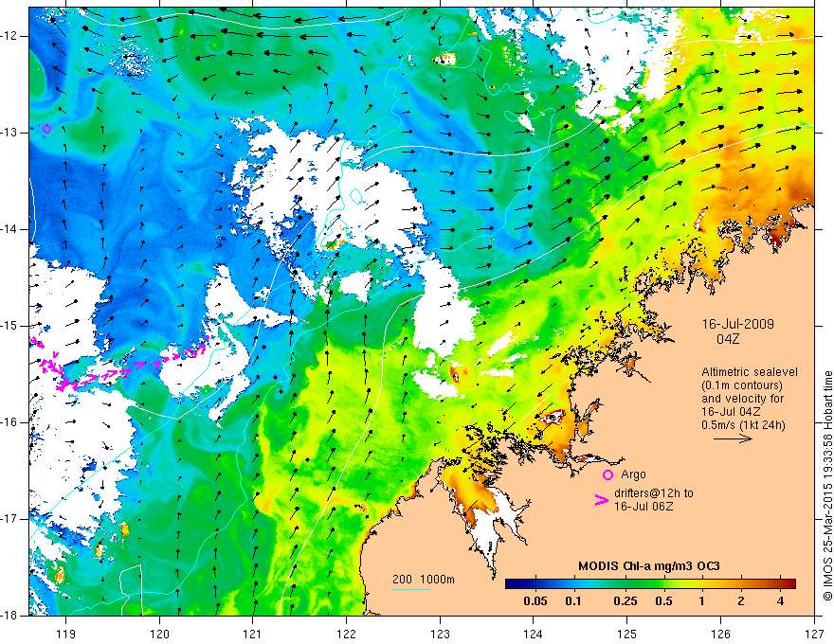The image size is (834, 644).
Task: Click the magenta Argo float marker near longitude 119
Action: click(46, 129)
